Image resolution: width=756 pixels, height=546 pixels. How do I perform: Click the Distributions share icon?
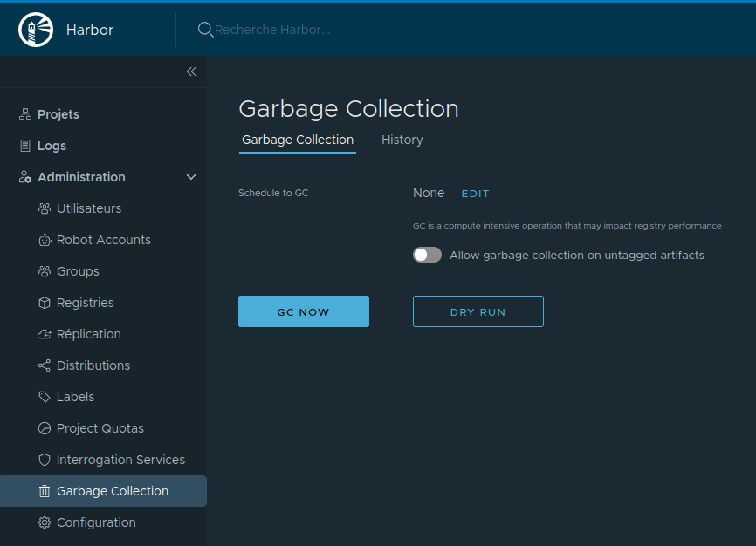45,365
